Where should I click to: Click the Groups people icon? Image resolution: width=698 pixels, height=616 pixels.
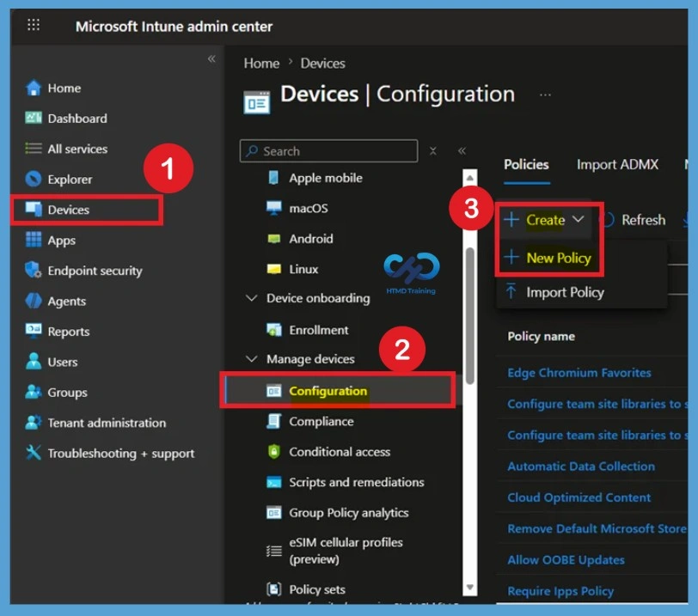point(34,392)
